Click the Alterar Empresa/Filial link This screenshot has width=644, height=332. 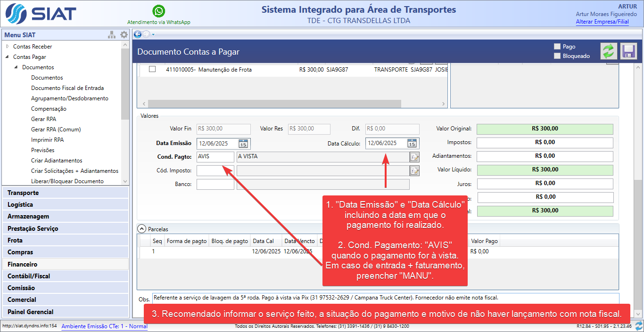(602, 22)
